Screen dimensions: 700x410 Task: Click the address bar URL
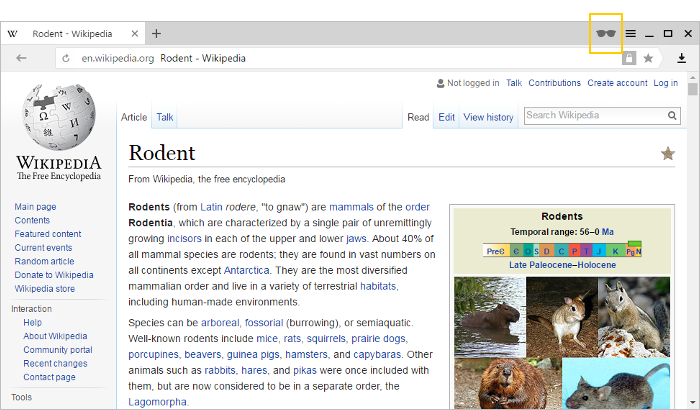pos(117,59)
